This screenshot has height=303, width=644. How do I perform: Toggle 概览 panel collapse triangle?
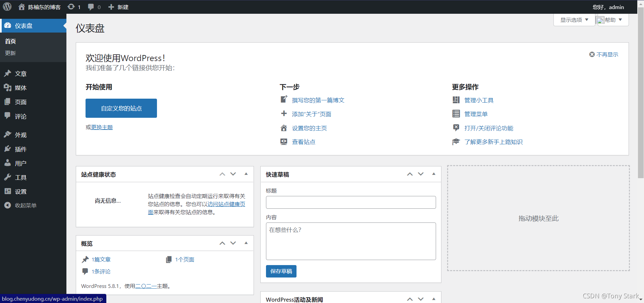pos(246,243)
